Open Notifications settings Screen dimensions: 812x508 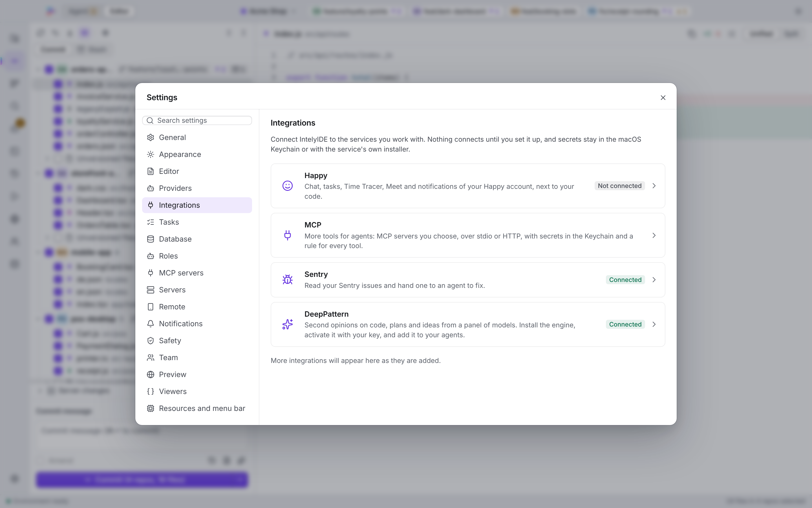pyautogui.click(x=197, y=323)
